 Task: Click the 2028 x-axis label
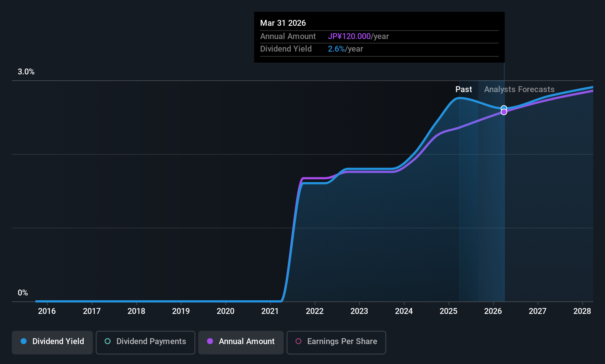582,311
